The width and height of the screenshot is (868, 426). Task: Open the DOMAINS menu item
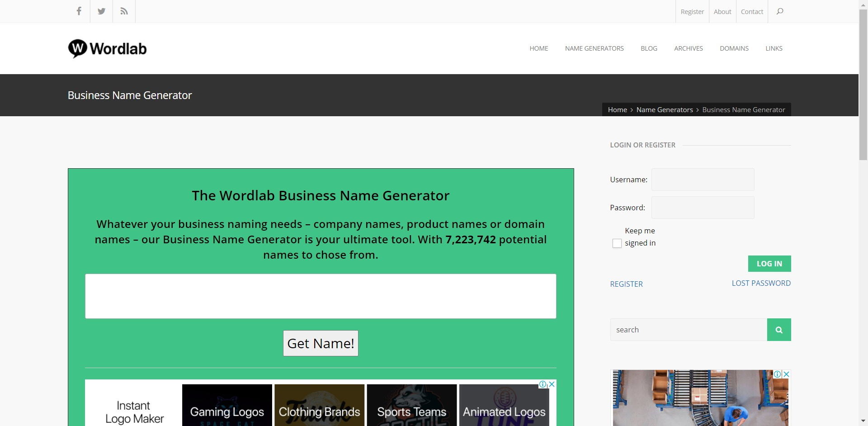(734, 48)
